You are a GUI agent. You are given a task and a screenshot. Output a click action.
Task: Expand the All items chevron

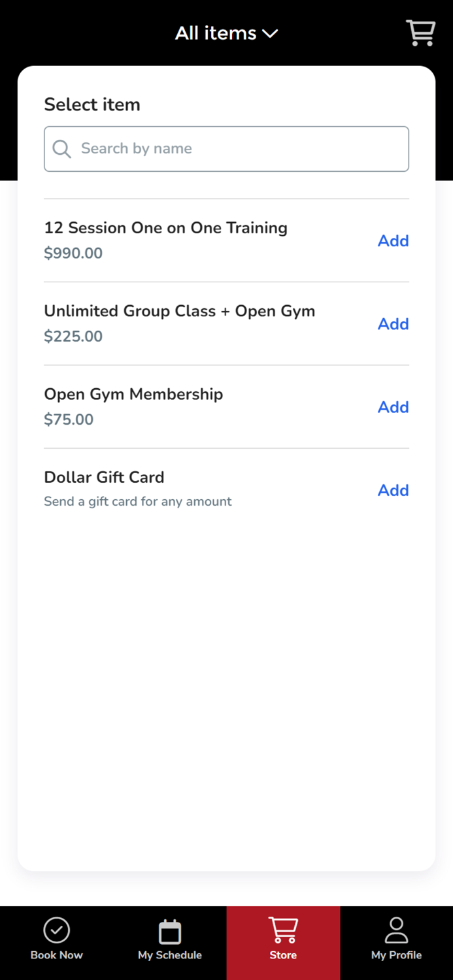270,33
